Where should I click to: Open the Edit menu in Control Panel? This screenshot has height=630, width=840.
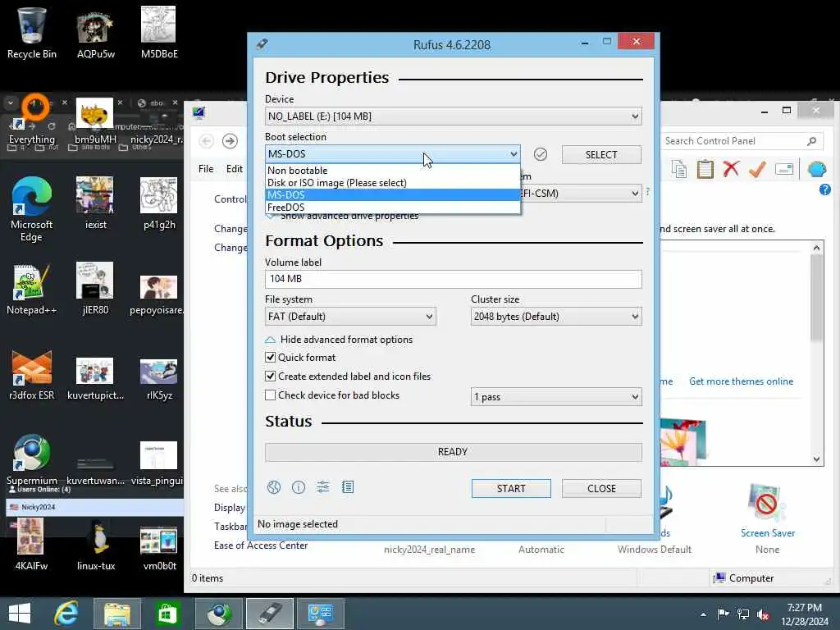tap(234, 169)
